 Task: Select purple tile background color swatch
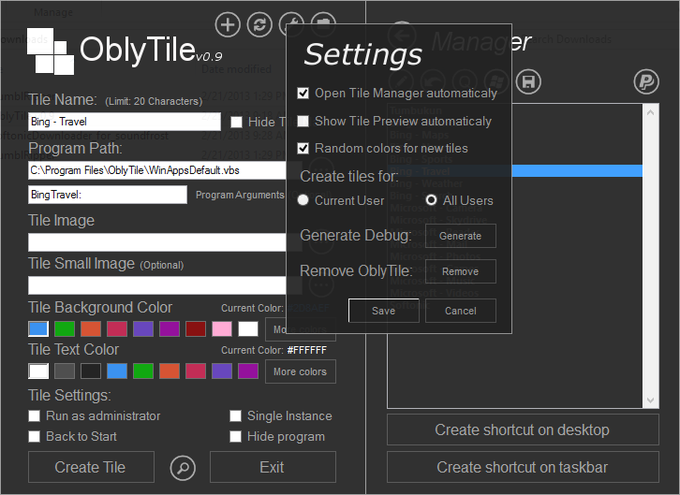pos(143,329)
